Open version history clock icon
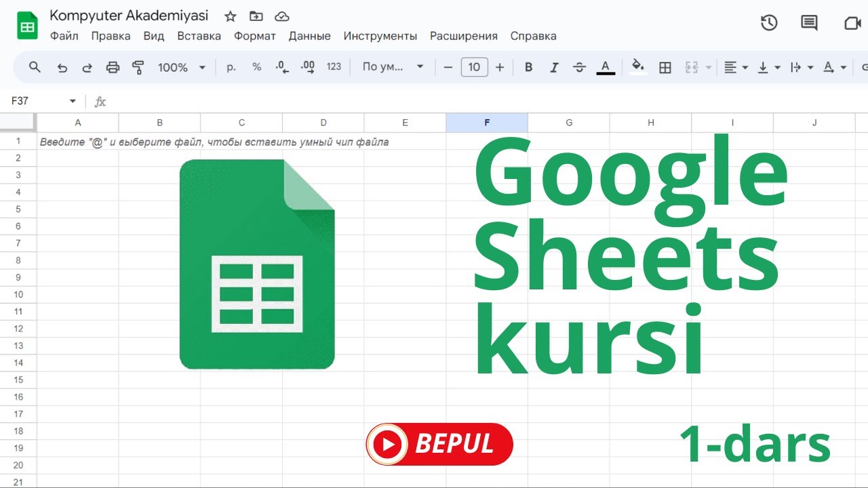This screenshot has width=868, height=488. [768, 23]
